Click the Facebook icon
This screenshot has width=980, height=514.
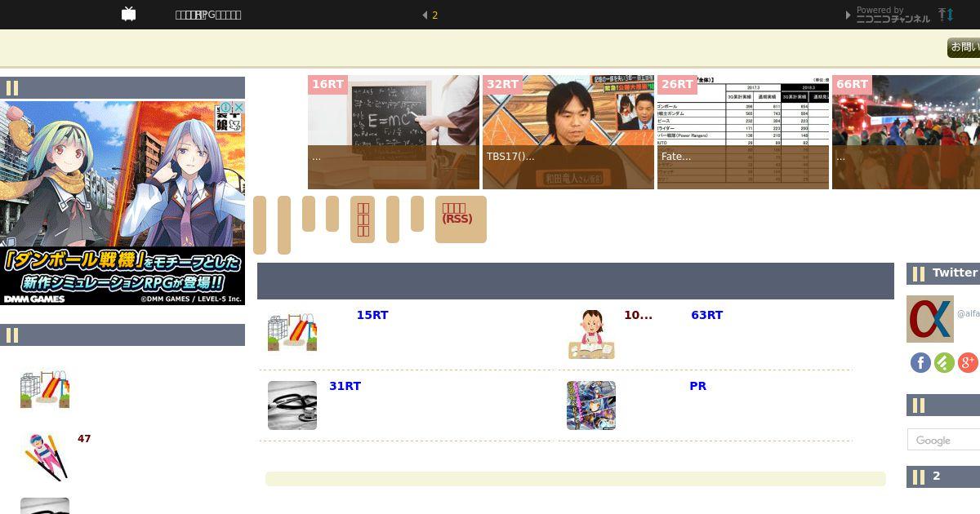[920, 363]
